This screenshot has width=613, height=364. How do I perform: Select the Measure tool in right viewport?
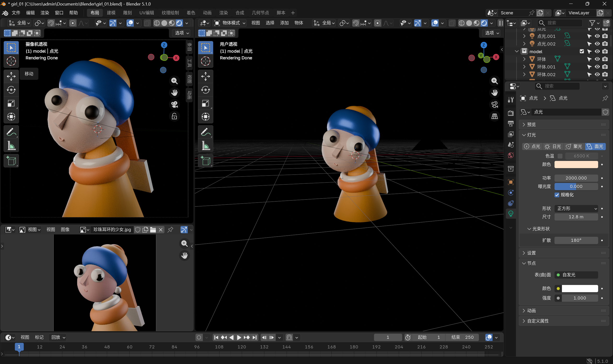click(205, 146)
